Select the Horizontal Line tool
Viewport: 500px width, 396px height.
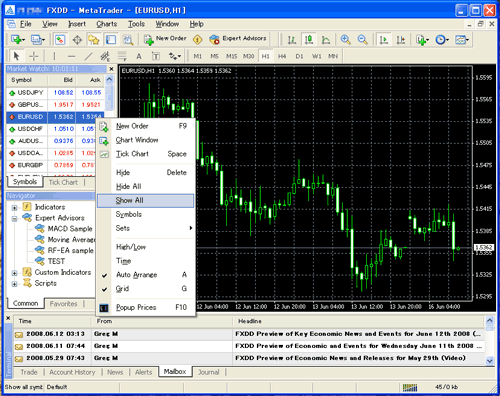coord(71,56)
